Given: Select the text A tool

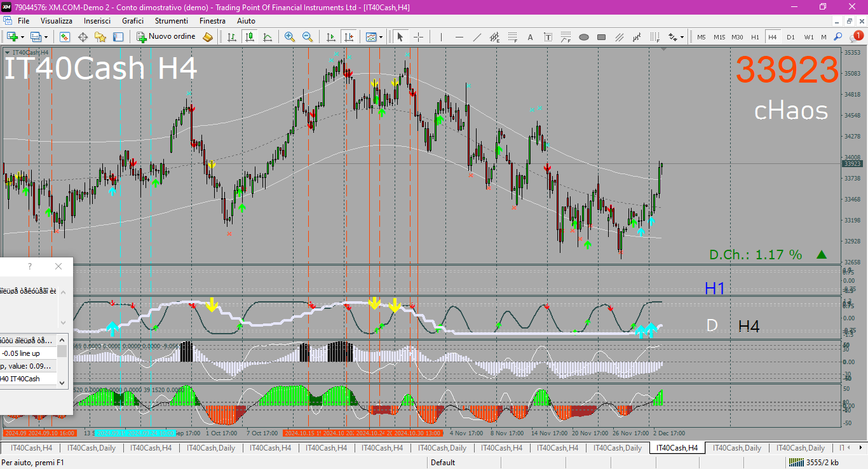Looking at the screenshot, I should (x=531, y=37).
